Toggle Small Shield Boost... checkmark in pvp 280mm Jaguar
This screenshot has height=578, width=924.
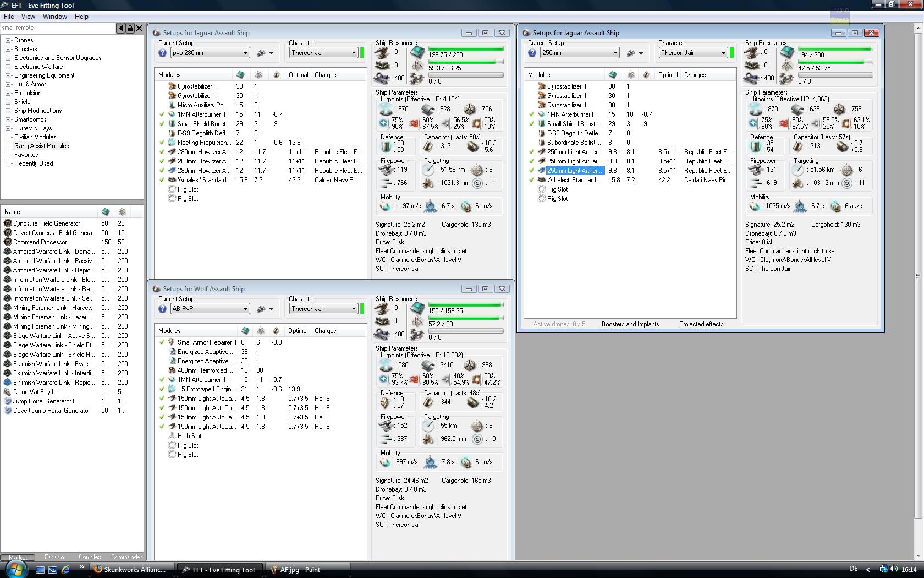[162, 124]
